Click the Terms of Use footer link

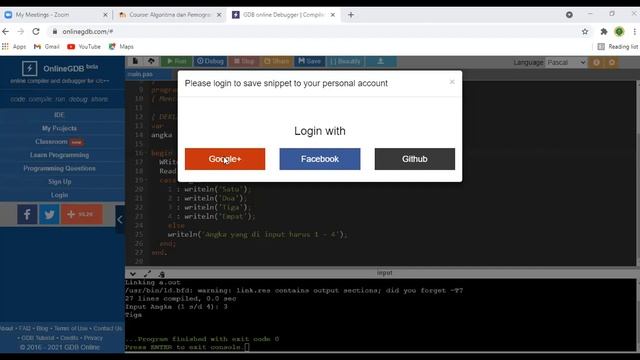pos(71,328)
